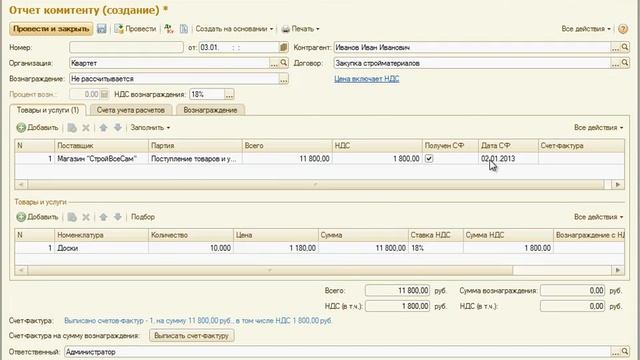Expand Заполнить dropdown
Image resolution: width=640 pixels, height=360 pixels.
(x=150, y=128)
